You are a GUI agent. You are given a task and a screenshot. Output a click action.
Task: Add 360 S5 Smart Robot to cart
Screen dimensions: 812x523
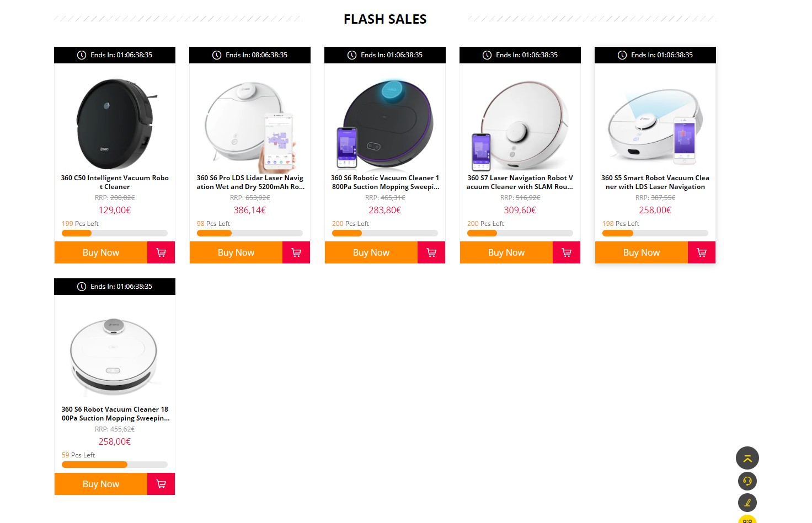pyautogui.click(x=702, y=252)
